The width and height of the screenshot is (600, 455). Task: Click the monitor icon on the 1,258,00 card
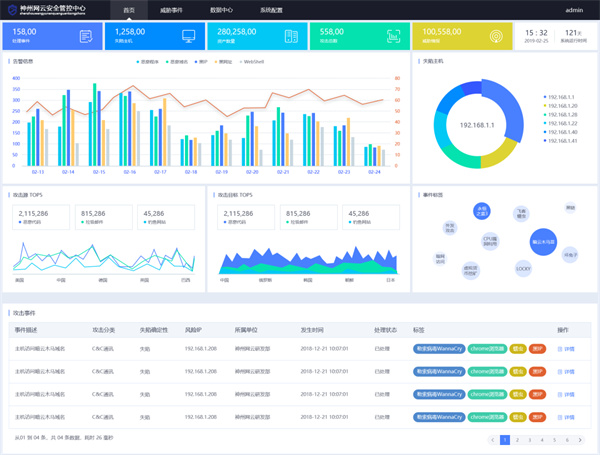tap(188, 36)
